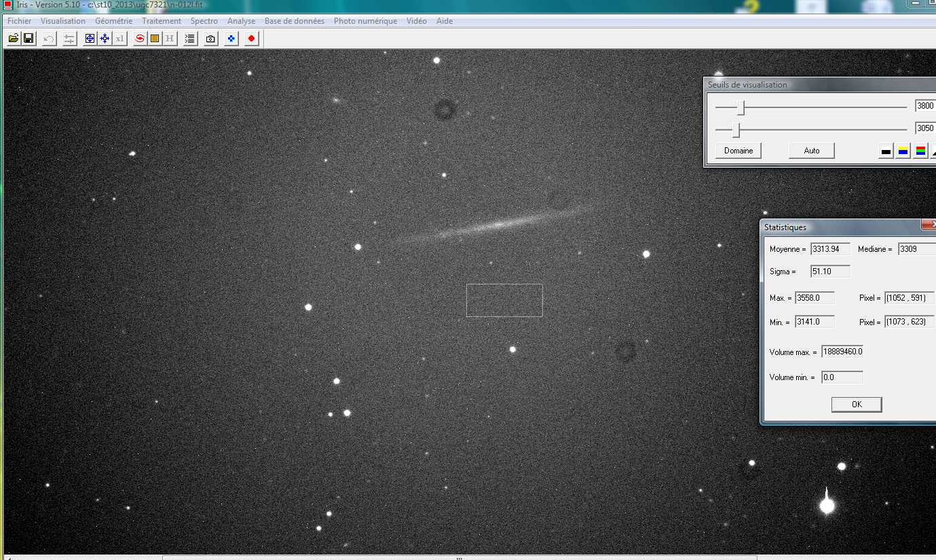Click the open file folder icon

coord(13,39)
